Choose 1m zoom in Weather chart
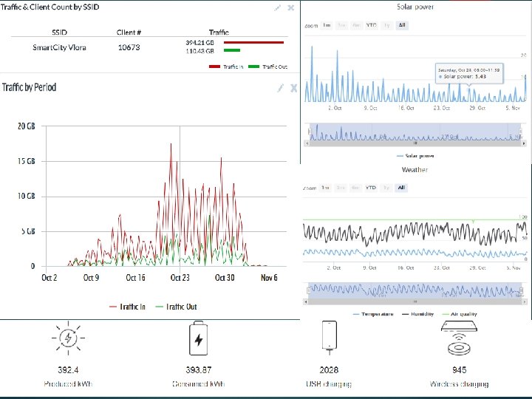Image resolution: width=532 pixels, height=399 pixels. pos(325,188)
